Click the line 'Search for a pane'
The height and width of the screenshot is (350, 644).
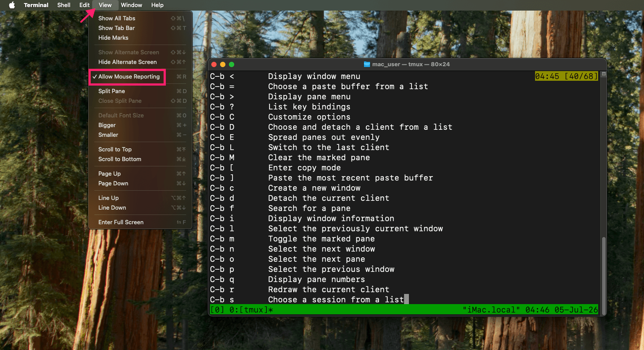[x=309, y=208]
